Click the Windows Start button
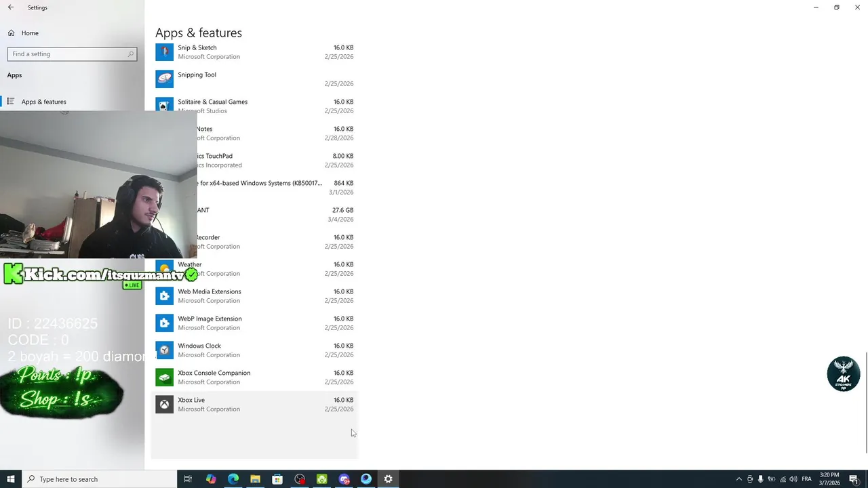Viewport: 868px width, 488px height. click(11, 479)
